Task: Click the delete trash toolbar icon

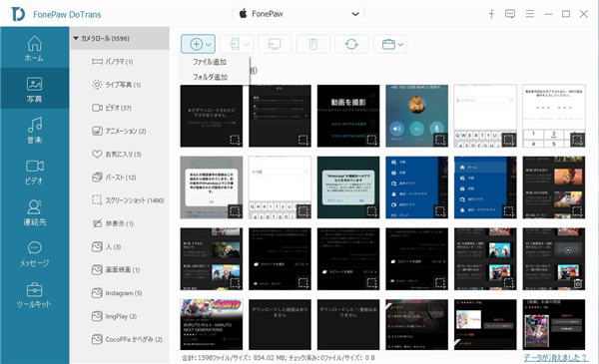Action: click(312, 44)
